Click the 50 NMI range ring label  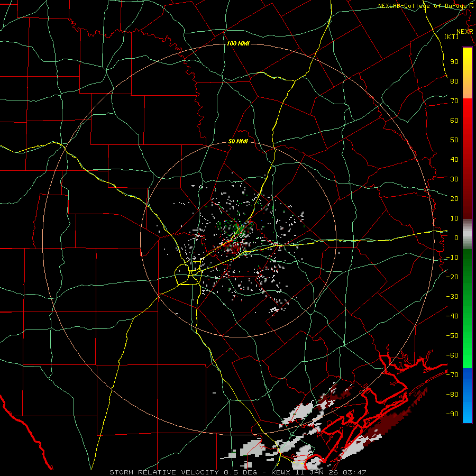coord(238,141)
